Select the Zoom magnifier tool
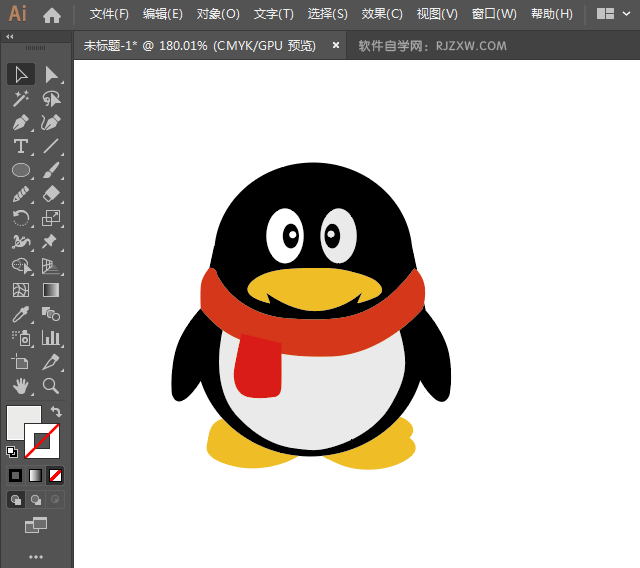The width and height of the screenshot is (640, 568). click(51, 386)
